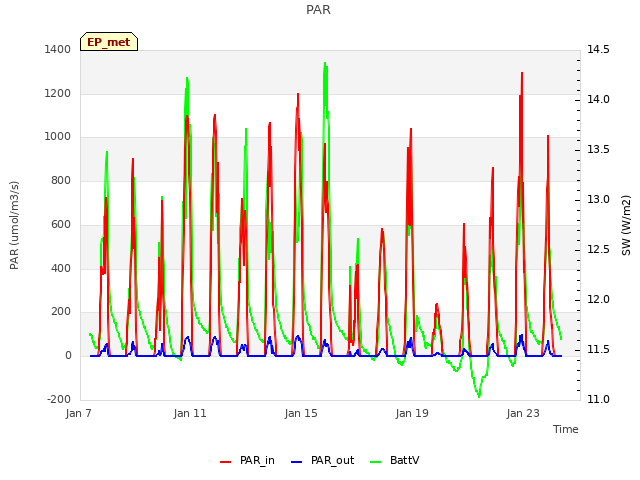Click the green BattV legend swatch
640x480 pixels.
[376, 462]
